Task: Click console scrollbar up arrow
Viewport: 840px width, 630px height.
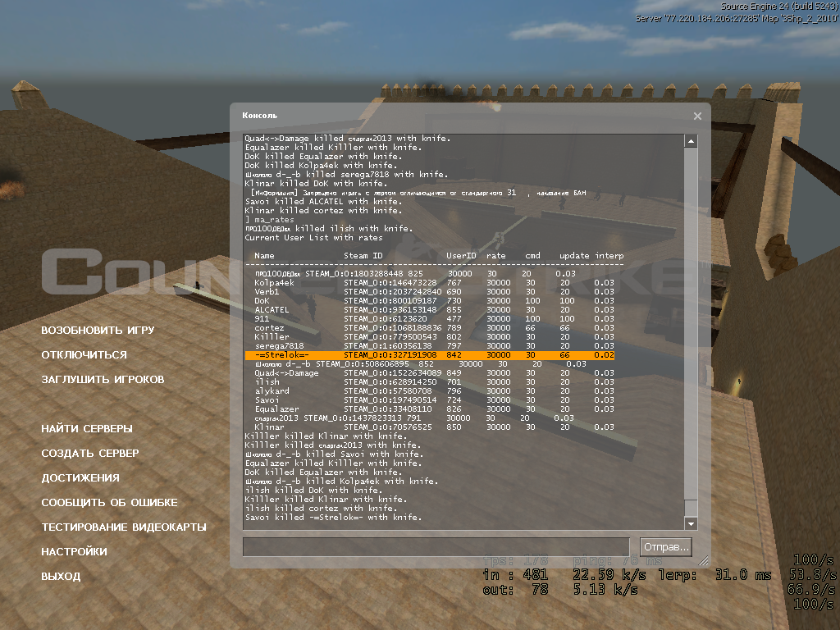Action: click(x=691, y=141)
